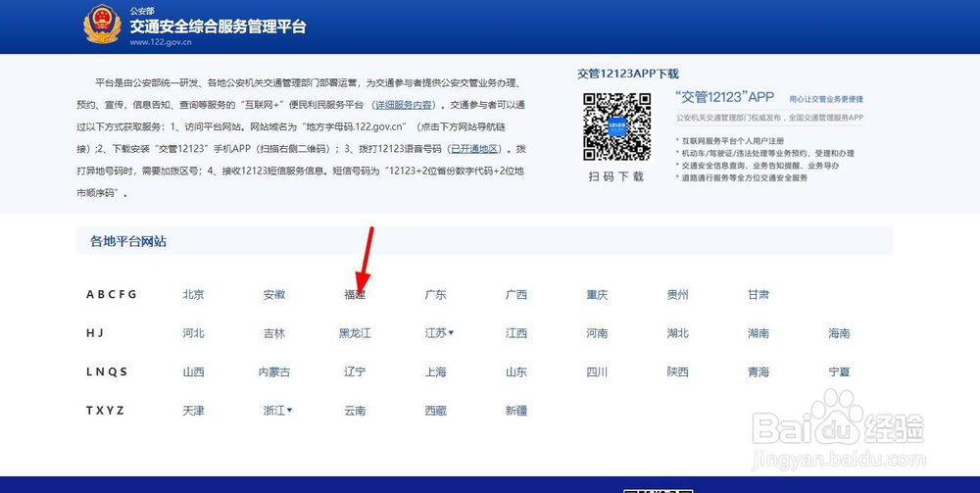Viewport: 980px width, 493px height.
Task: Open the 安徽 platform site
Action: (x=274, y=294)
